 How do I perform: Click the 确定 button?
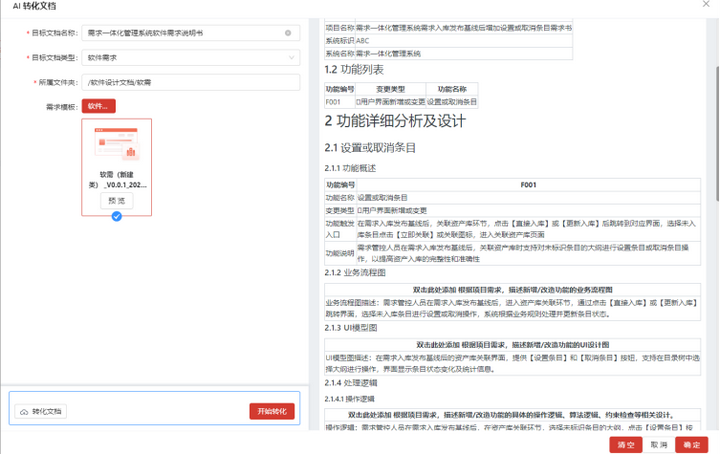click(692, 445)
